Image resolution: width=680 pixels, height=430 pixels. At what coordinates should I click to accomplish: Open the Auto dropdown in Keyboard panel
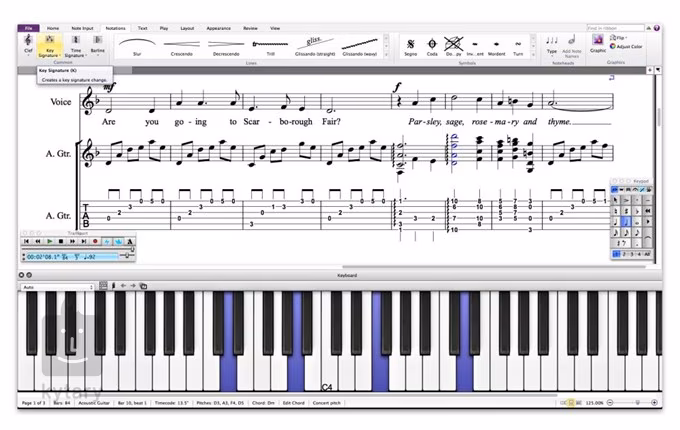pyautogui.click(x=57, y=286)
